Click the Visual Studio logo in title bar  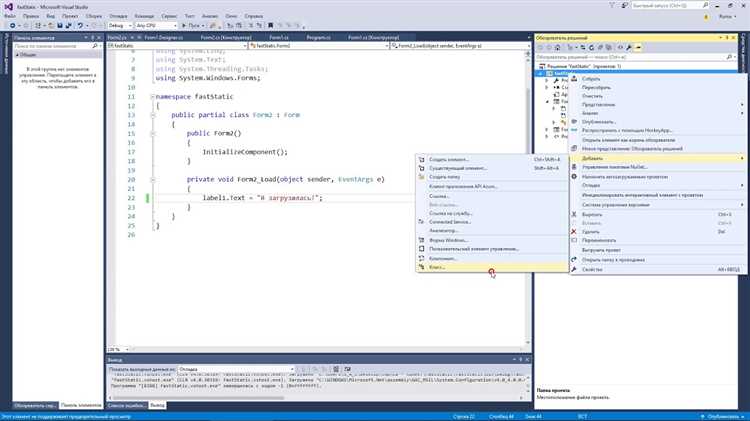8,6
